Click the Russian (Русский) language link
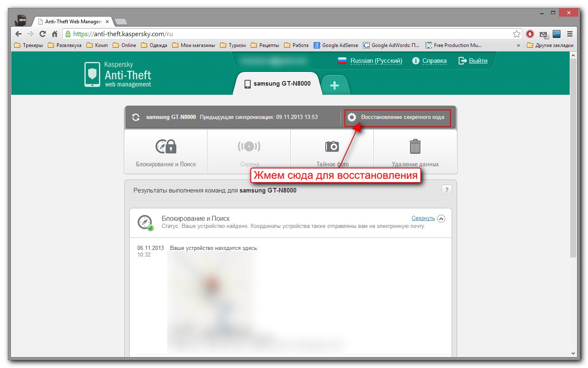The width and height of the screenshot is (588, 368). click(376, 61)
